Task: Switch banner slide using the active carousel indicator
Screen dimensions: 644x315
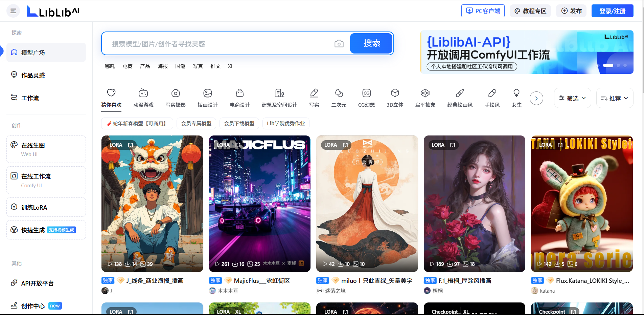Action: [608, 65]
